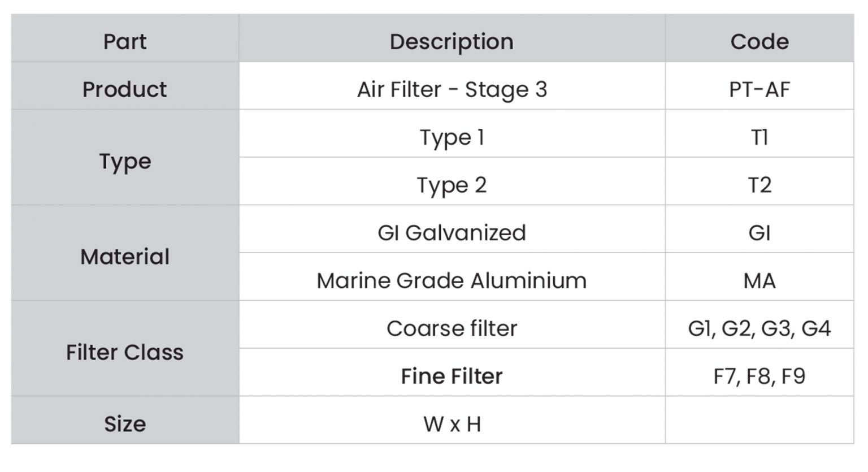This screenshot has width=868, height=472.
Task: Select the Material row label
Action: pyautogui.click(x=125, y=253)
